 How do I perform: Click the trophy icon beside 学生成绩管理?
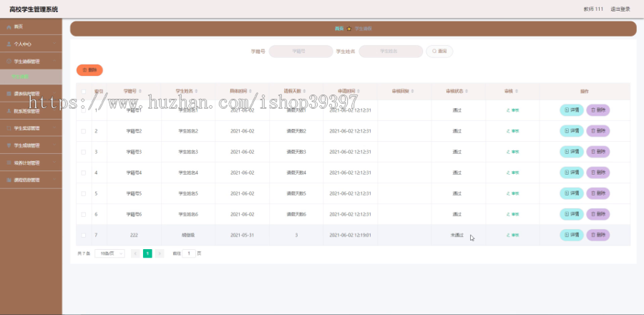[9, 145]
